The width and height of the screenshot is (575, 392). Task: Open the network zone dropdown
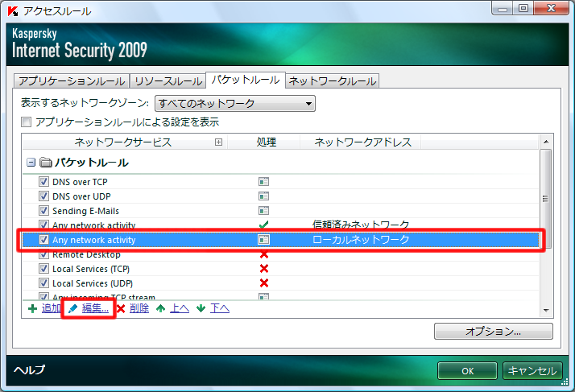coord(234,103)
